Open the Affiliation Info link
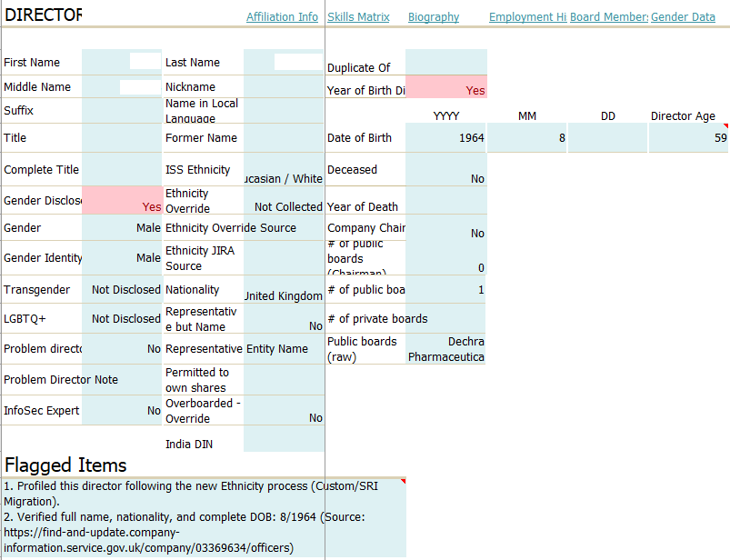 coord(282,16)
